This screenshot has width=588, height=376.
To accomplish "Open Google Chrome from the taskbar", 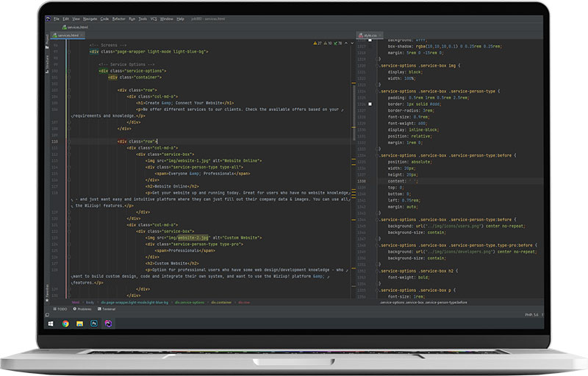I will (x=65, y=323).
